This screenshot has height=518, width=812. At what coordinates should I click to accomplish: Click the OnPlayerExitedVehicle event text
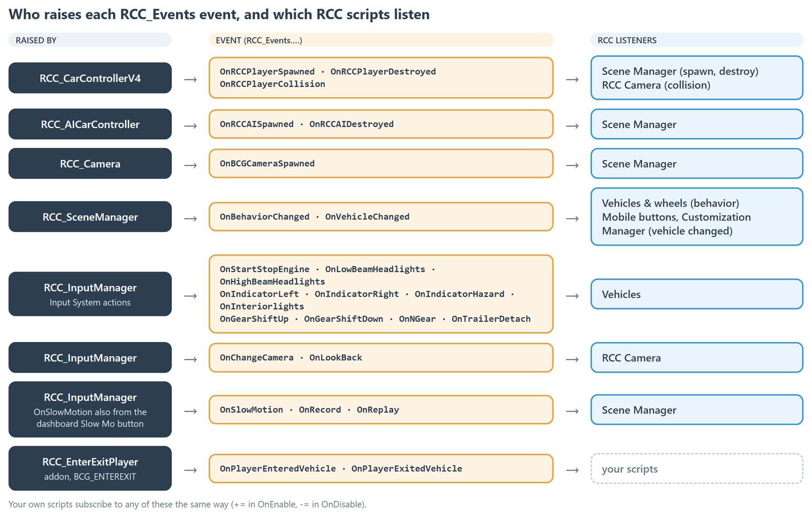pos(407,468)
